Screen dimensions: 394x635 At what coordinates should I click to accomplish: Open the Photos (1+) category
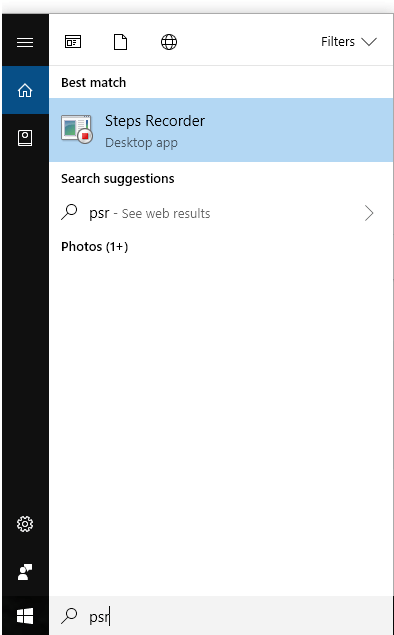coord(95,247)
